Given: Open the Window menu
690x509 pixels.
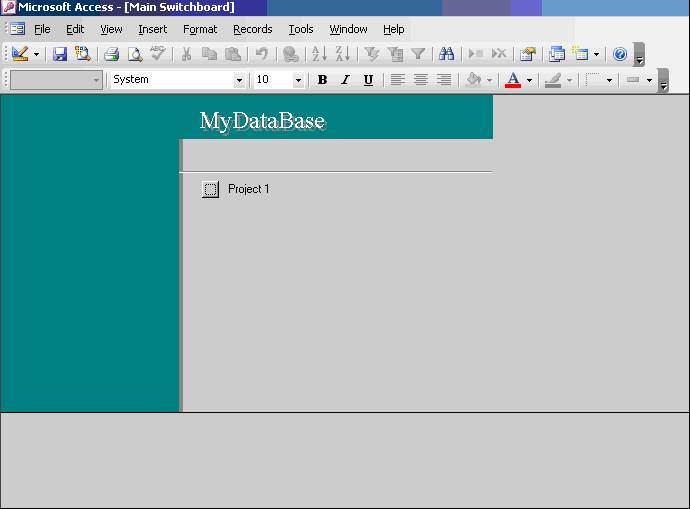Looking at the screenshot, I should tap(348, 29).
